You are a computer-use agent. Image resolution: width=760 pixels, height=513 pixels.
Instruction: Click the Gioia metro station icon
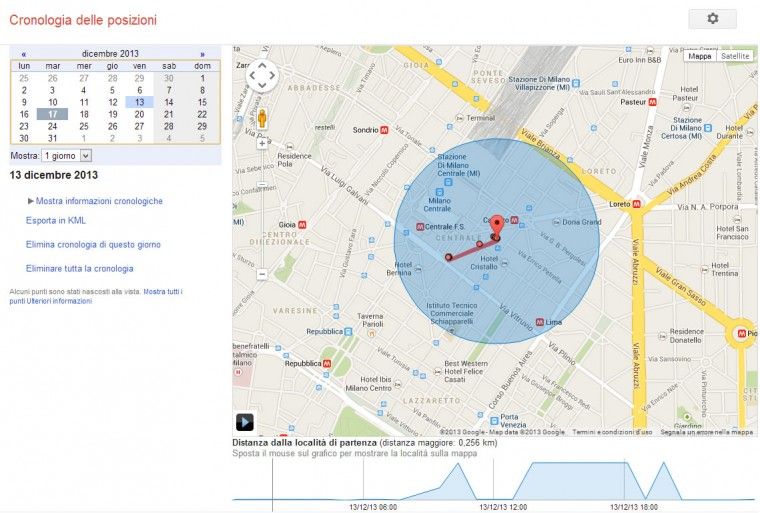(x=302, y=224)
